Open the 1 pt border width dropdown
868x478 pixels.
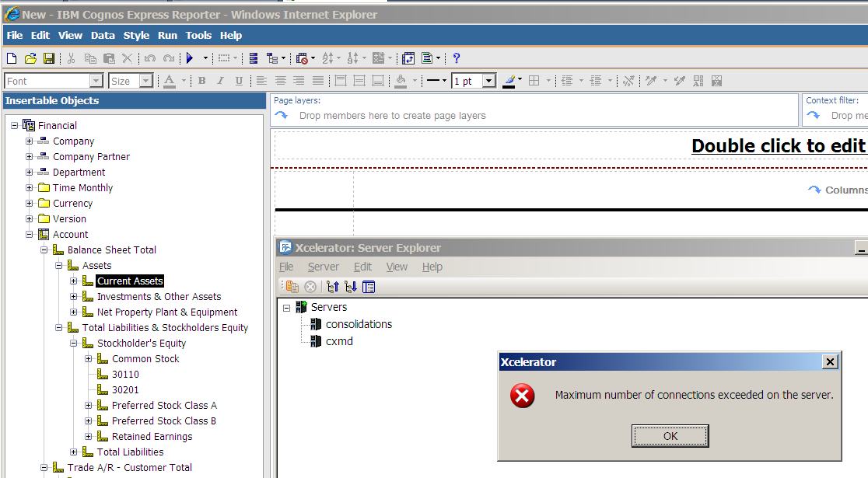pyautogui.click(x=488, y=82)
